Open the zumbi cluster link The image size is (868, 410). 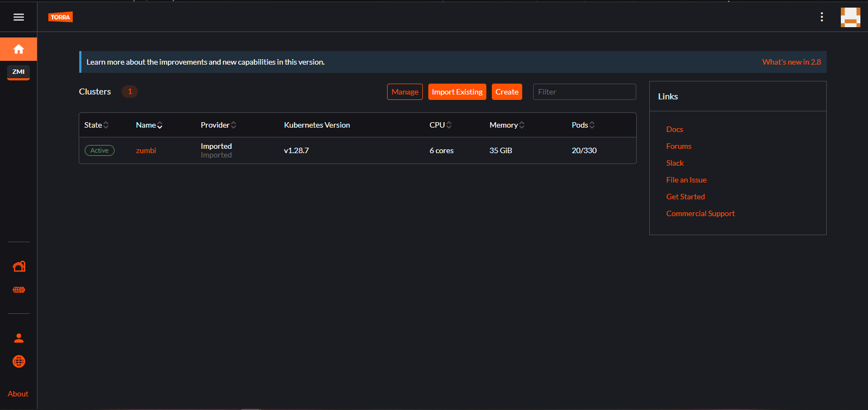point(146,150)
